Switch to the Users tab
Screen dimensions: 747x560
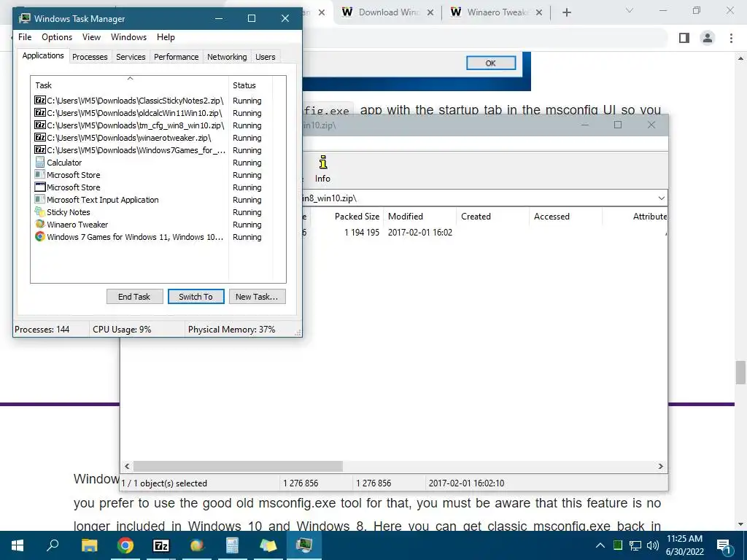(x=266, y=57)
